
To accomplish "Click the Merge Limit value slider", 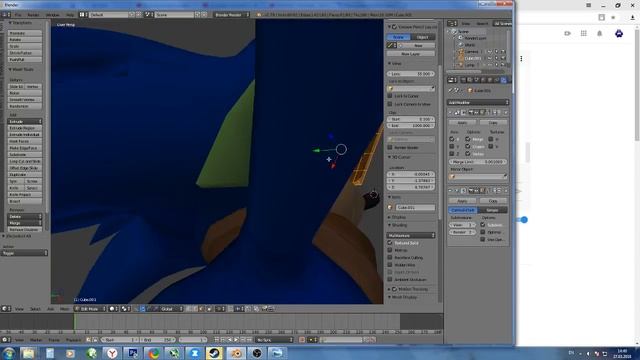I will [x=478, y=162].
